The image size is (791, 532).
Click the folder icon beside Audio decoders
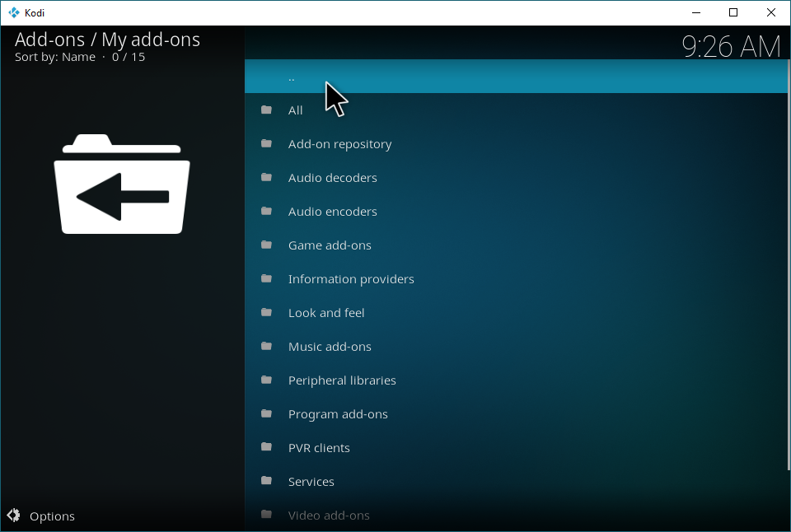[266, 178]
